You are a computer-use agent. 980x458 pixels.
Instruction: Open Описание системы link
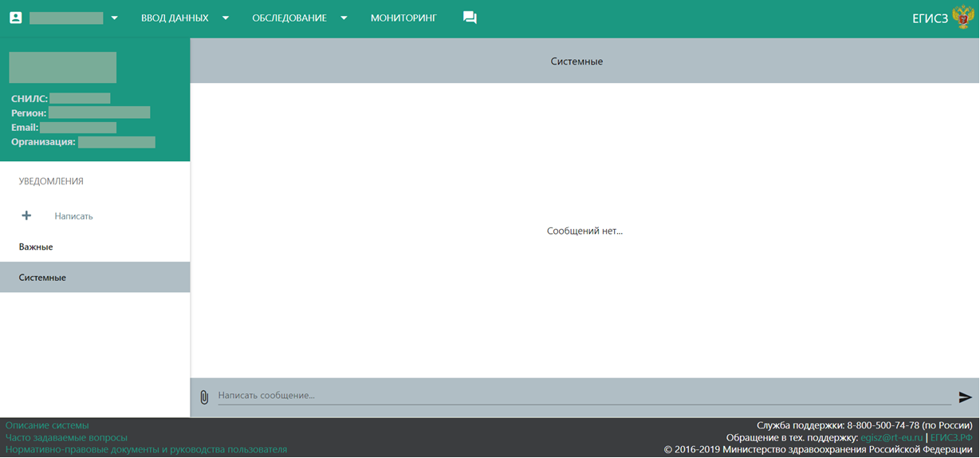tap(47, 425)
